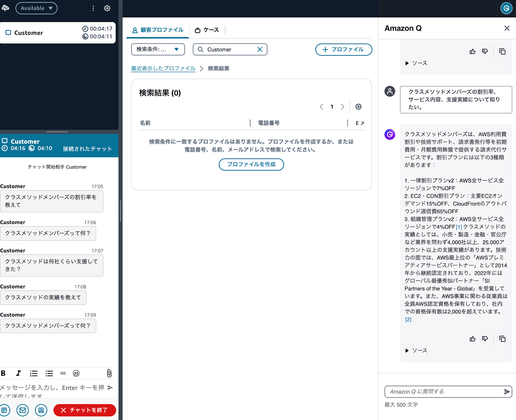Expand ソース under the second answer

coord(416,350)
